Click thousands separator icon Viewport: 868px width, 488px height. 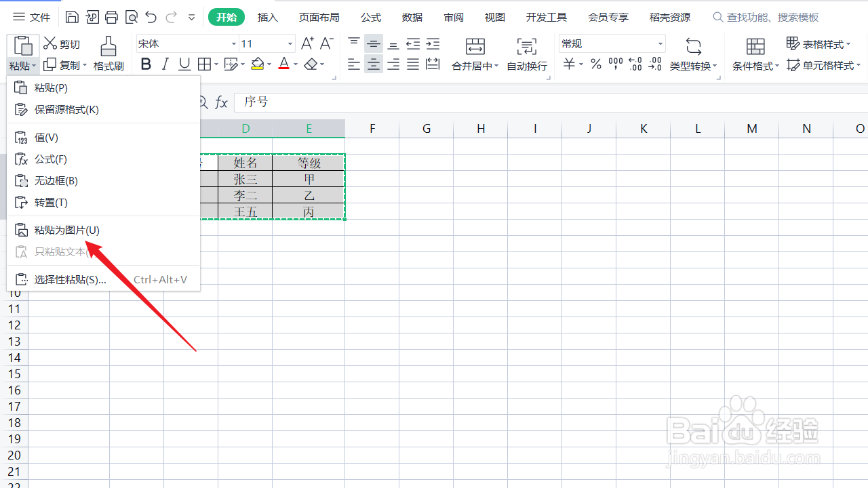pyautogui.click(x=616, y=64)
